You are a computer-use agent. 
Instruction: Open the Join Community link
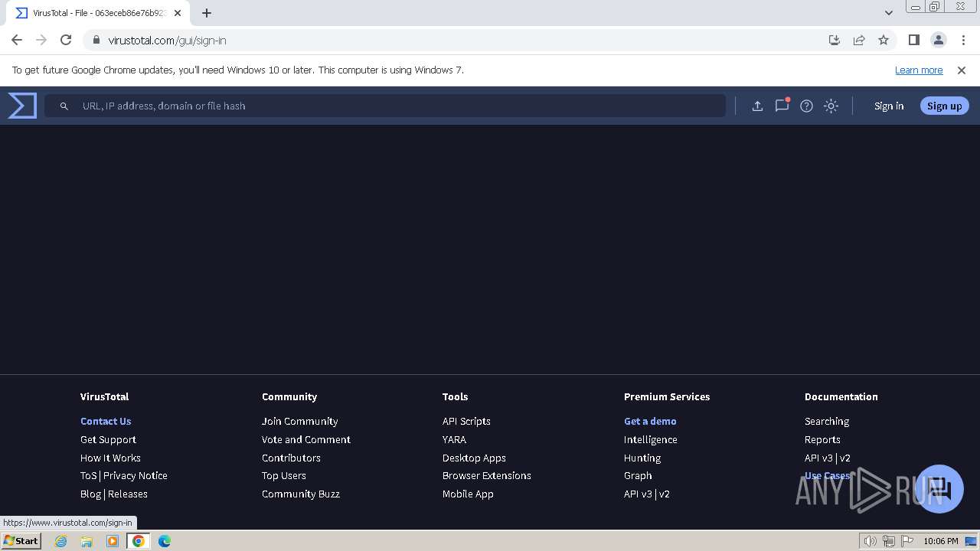coord(299,421)
